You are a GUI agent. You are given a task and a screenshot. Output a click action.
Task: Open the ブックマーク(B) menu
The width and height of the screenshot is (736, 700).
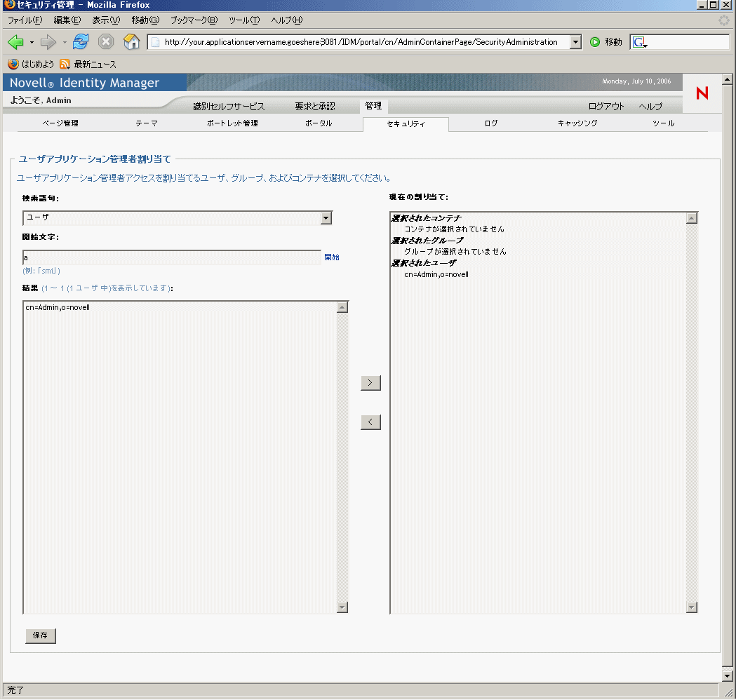194,20
